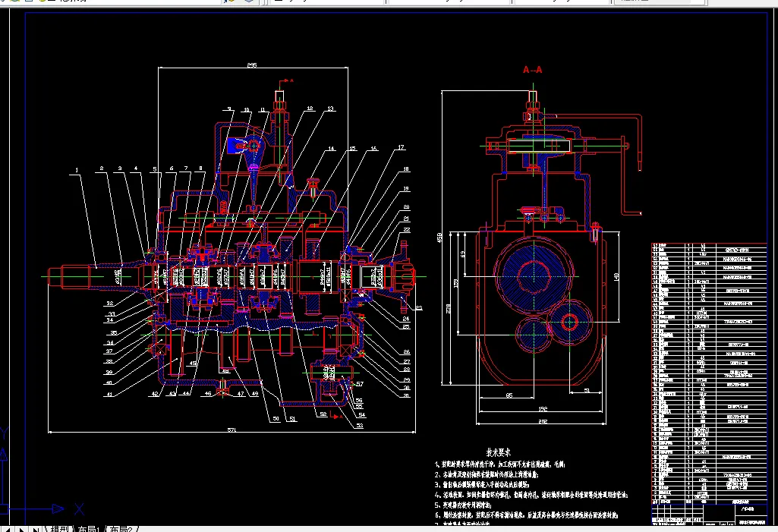This screenshot has height=532, width=778.
Task: Select the 技术要求 heading text
Action: (x=498, y=452)
